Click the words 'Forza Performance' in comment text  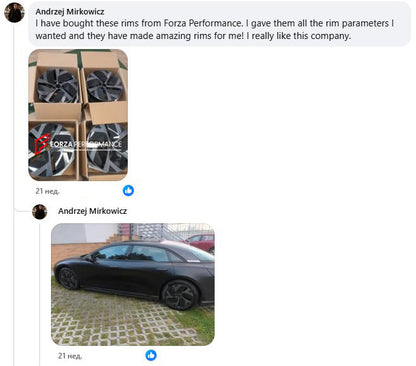(202, 23)
